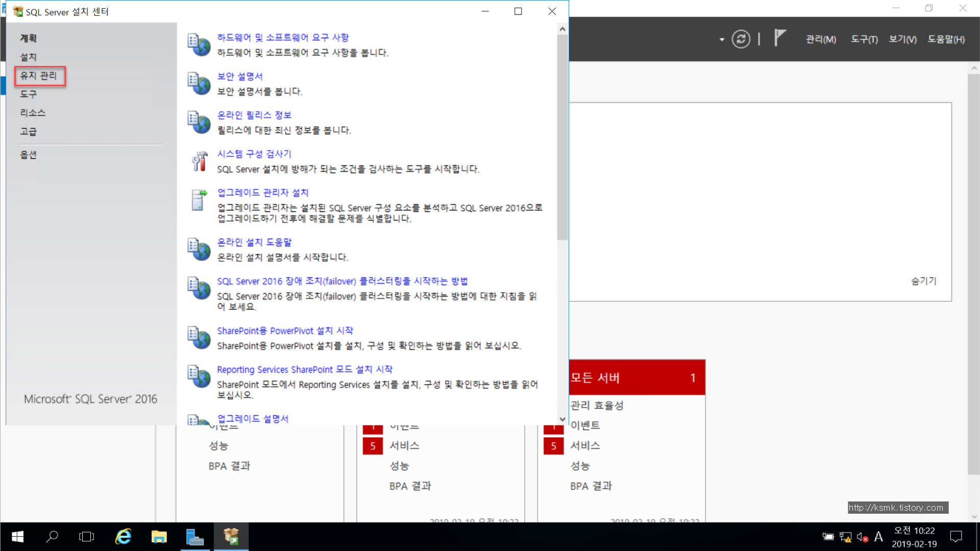Click the Reporting Services SharePoint mode icon

(199, 376)
